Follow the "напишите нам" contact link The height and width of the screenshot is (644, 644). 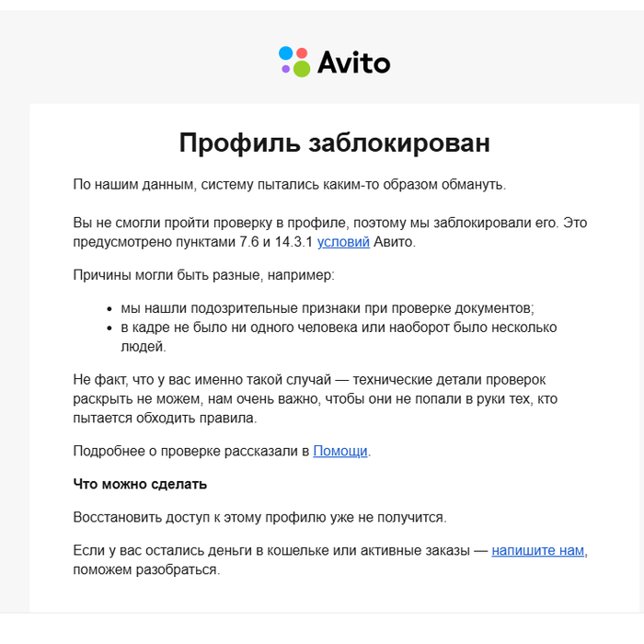coord(537,550)
